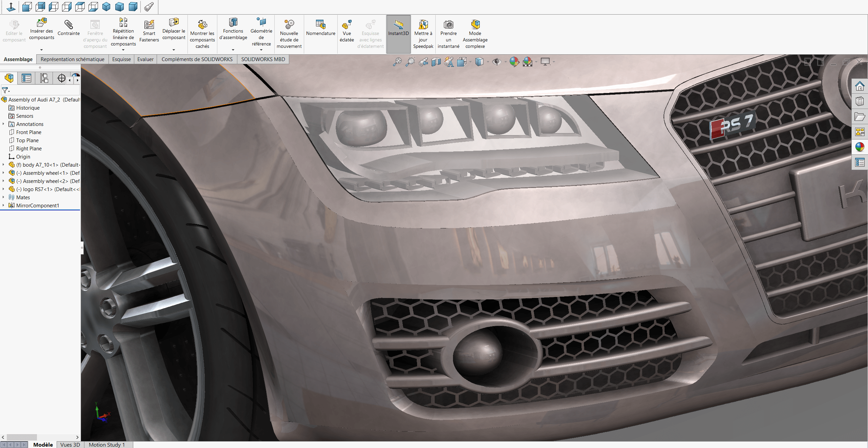The height and width of the screenshot is (448, 868).
Task: Open the FeatureManager design tree tab
Action: click(x=9, y=78)
